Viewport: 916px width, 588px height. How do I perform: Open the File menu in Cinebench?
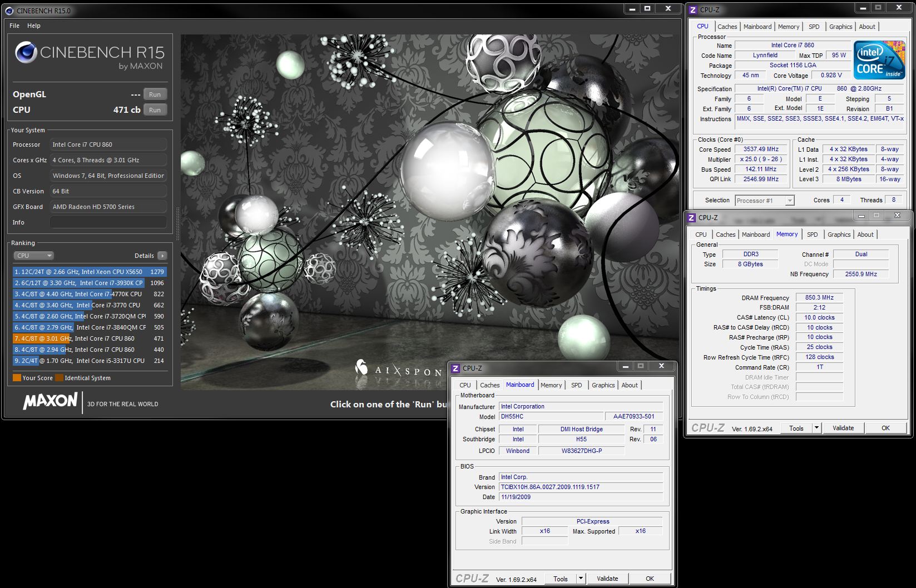click(x=14, y=26)
